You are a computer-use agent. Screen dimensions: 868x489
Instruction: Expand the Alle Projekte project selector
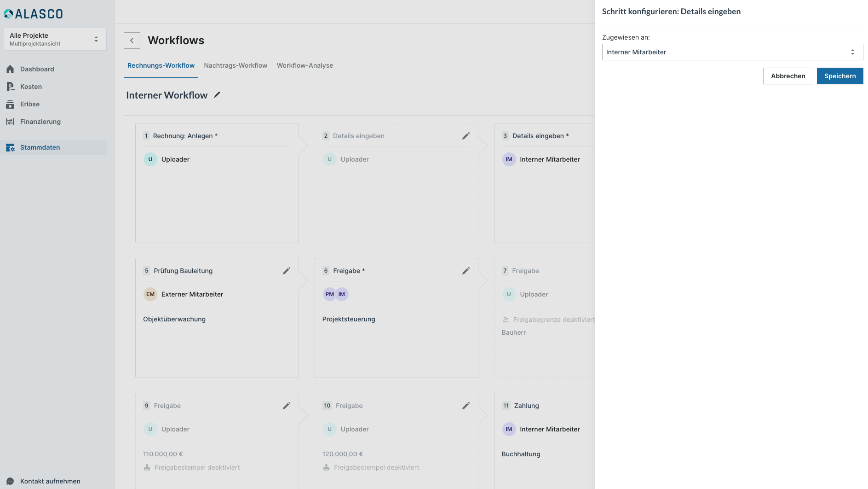(x=55, y=39)
